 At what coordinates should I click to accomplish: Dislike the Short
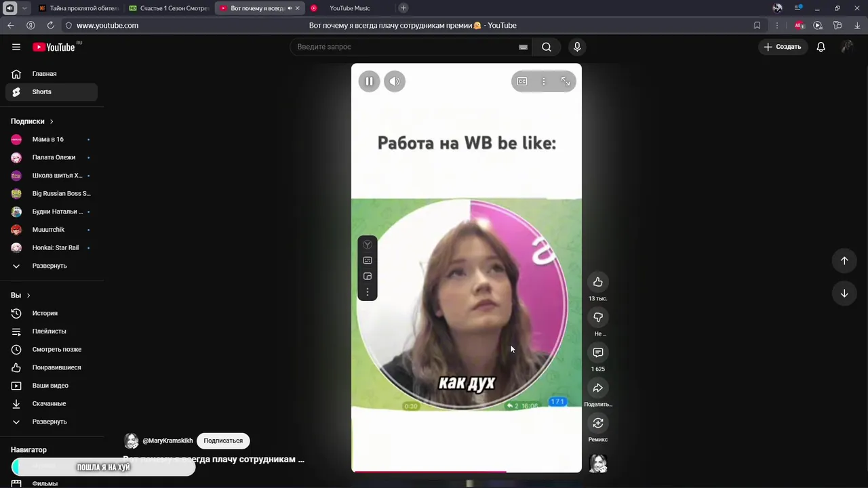(598, 317)
